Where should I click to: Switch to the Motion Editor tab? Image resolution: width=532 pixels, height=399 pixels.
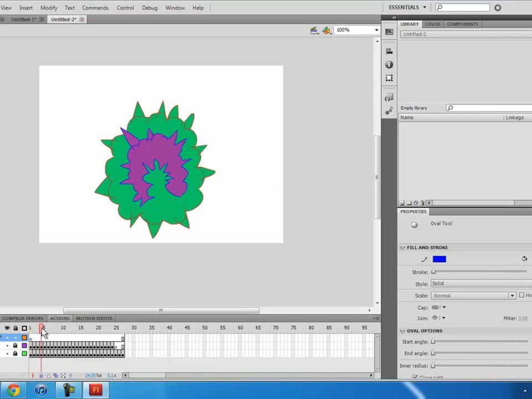point(94,319)
